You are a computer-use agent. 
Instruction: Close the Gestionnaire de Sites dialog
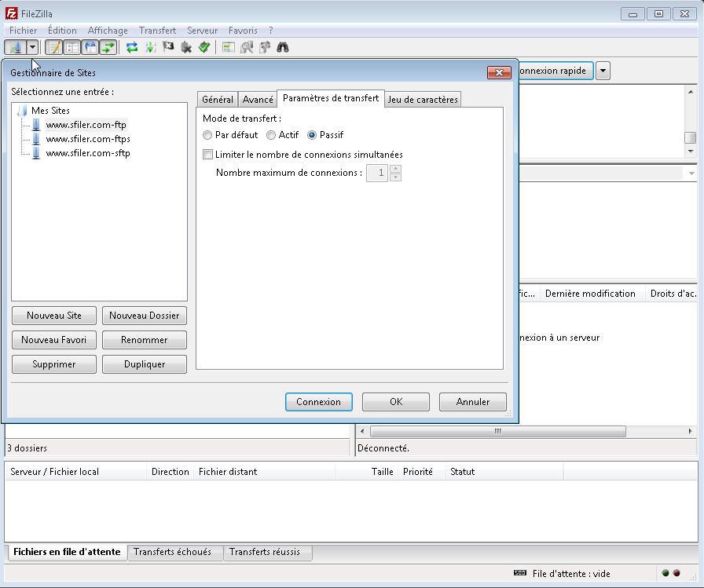tap(499, 73)
